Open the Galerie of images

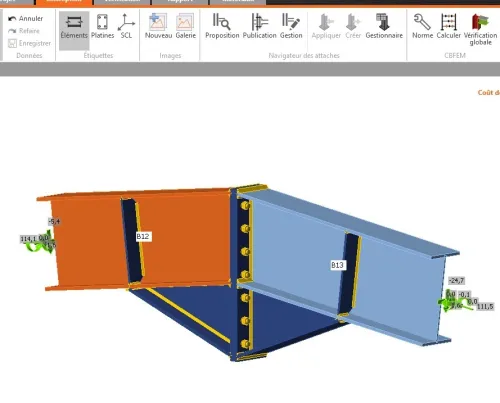(x=185, y=27)
